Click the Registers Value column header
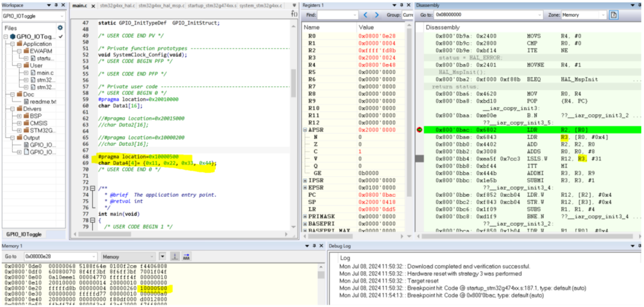 click(x=381, y=27)
